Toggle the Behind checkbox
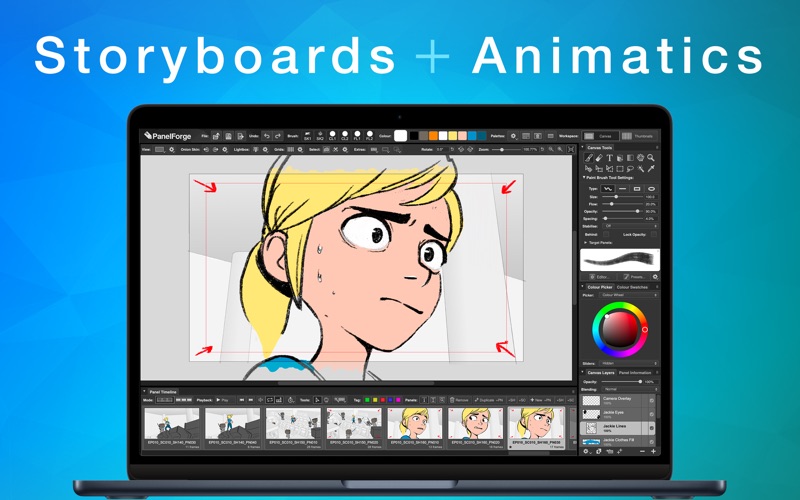800x500 pixels. [606, 234]
